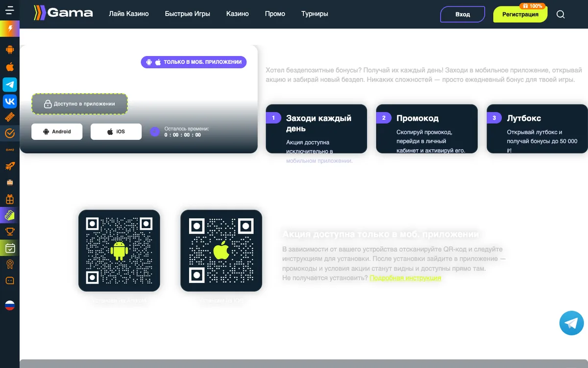Click the checkmark circle sidebar icon
Viewport: 588px width, 368px height.
tap(10, 133)
